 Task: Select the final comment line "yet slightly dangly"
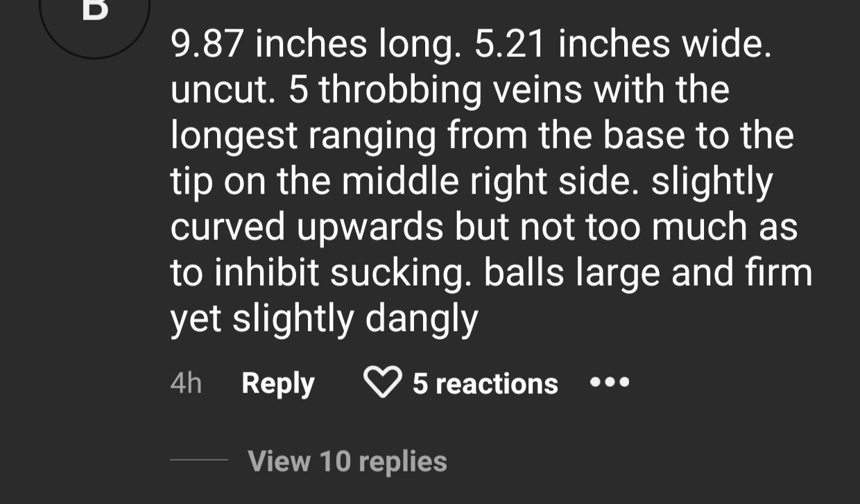tap(325, 320)
